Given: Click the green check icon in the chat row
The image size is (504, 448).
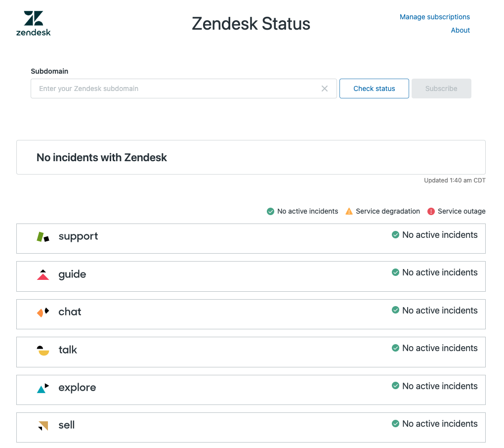Looking at the screenshot, I should point(396,310).
